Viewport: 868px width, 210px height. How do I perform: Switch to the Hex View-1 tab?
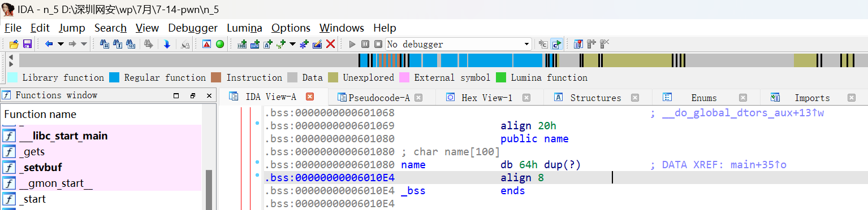click(487, 98)
